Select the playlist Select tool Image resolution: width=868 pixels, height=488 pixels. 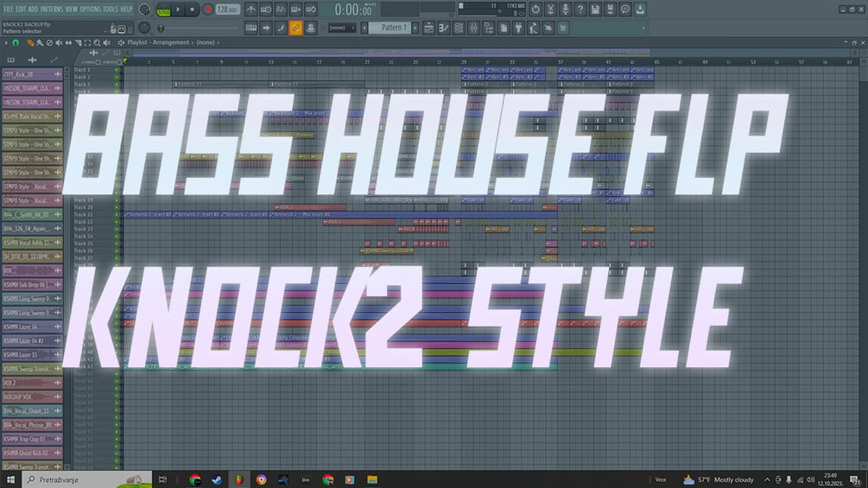(x=87, y=42)
